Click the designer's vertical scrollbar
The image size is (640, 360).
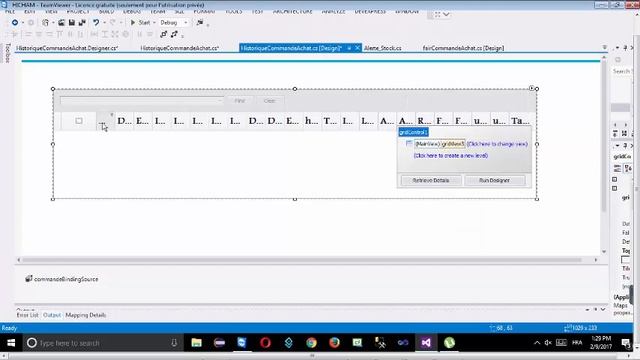(x=604, y=136)
